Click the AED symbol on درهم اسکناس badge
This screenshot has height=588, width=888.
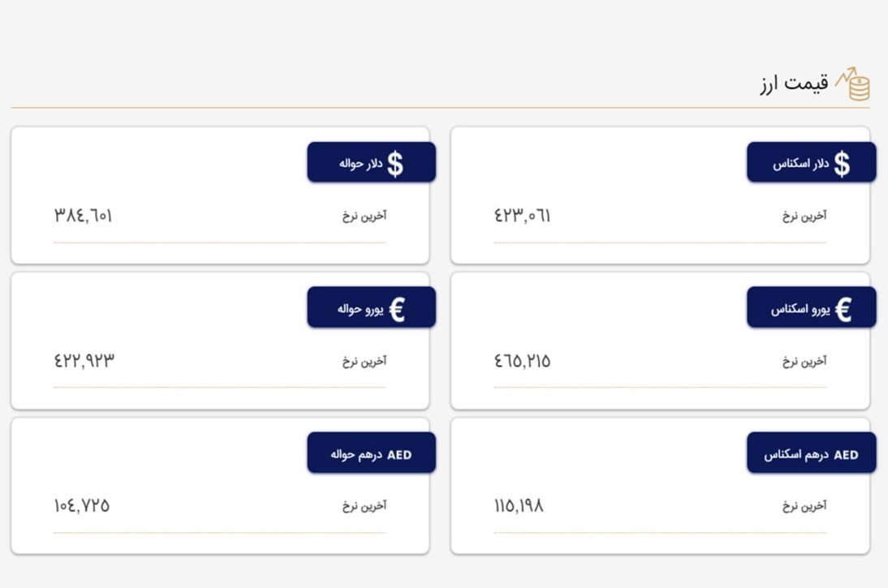(x=846, y=455)
